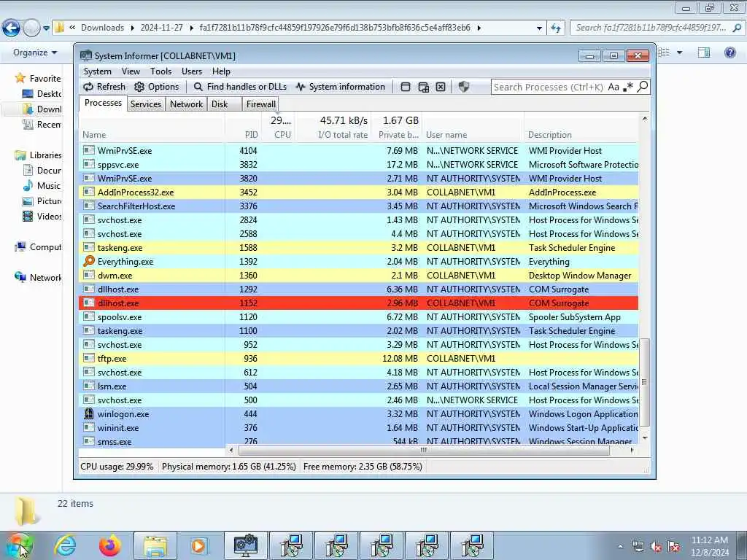Click CPU usage status bar entry
The width and height of the screenshot is (747, 560).
coord(117,467)
